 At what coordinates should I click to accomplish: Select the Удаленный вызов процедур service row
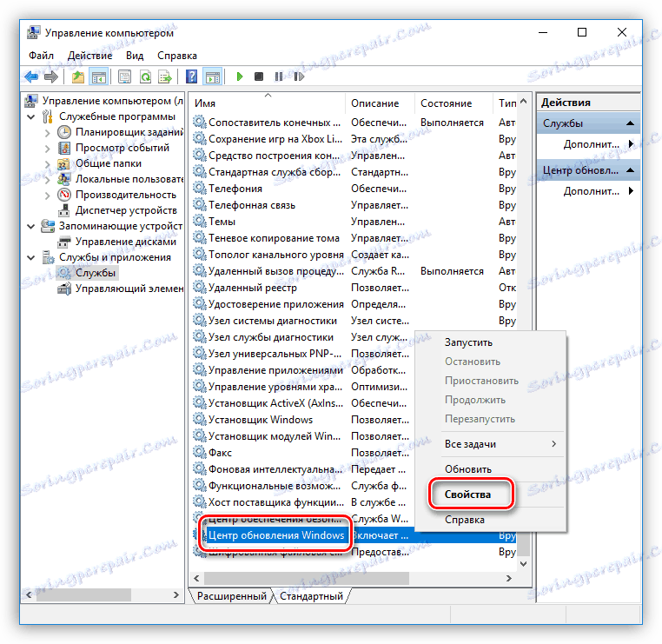354,271
